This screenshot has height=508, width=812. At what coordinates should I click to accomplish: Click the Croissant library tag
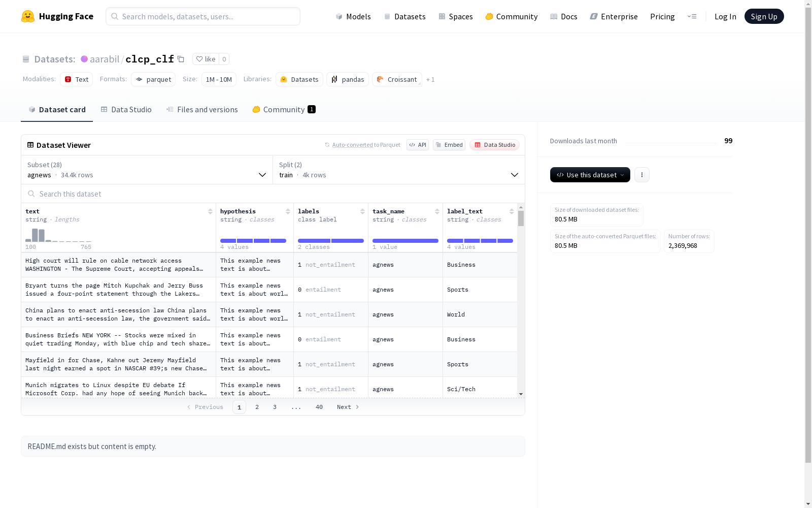click(397, 79)
